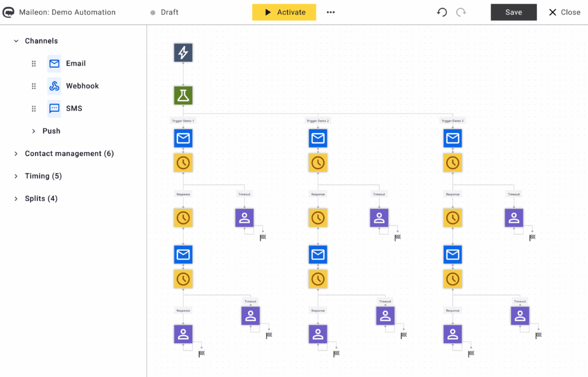Click the lightning bolt trigger node
This screenshot has width=588, height=377.
click(x=183, y=53)
